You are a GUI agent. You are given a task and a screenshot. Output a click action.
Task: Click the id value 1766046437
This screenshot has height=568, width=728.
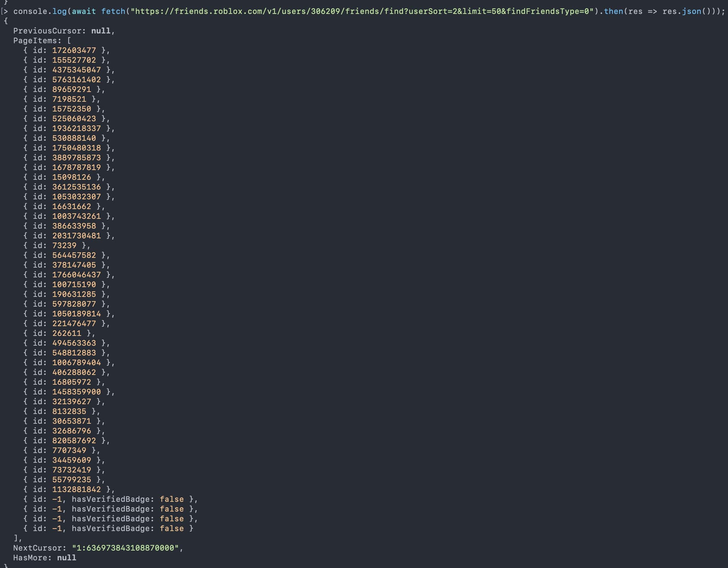77,275
